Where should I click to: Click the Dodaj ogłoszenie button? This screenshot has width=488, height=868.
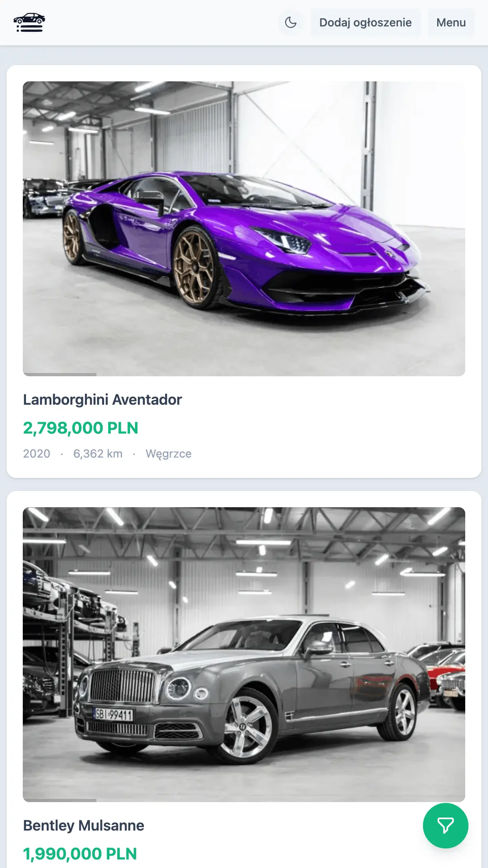tap(365, 22)
